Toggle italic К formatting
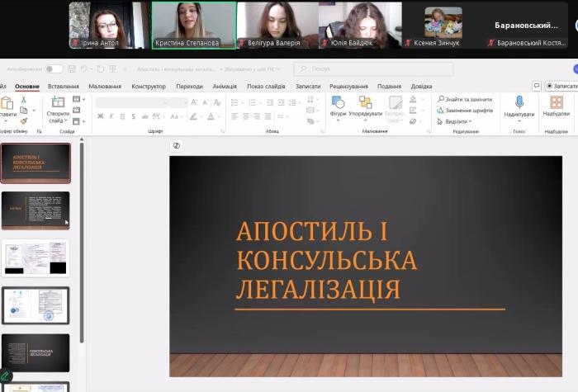 click(111, 116)
